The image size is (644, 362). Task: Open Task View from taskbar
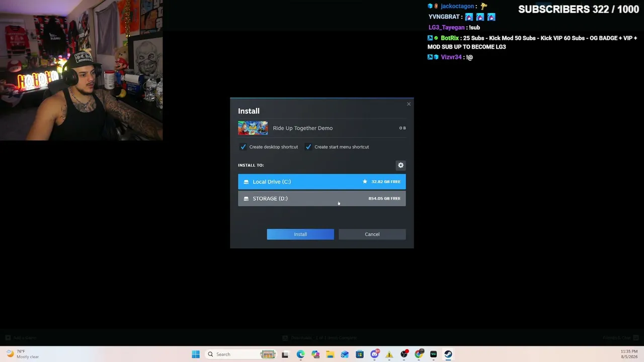pyautogui.click(x=285, y=354)
